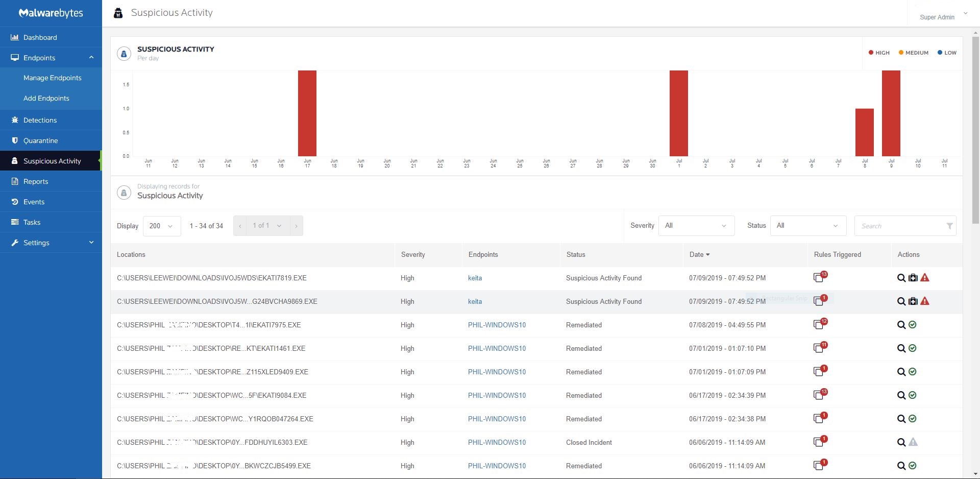This screenshot has width=980, height=479.
Task: Open the Status filter dropdown
Action: pos(807,226)
